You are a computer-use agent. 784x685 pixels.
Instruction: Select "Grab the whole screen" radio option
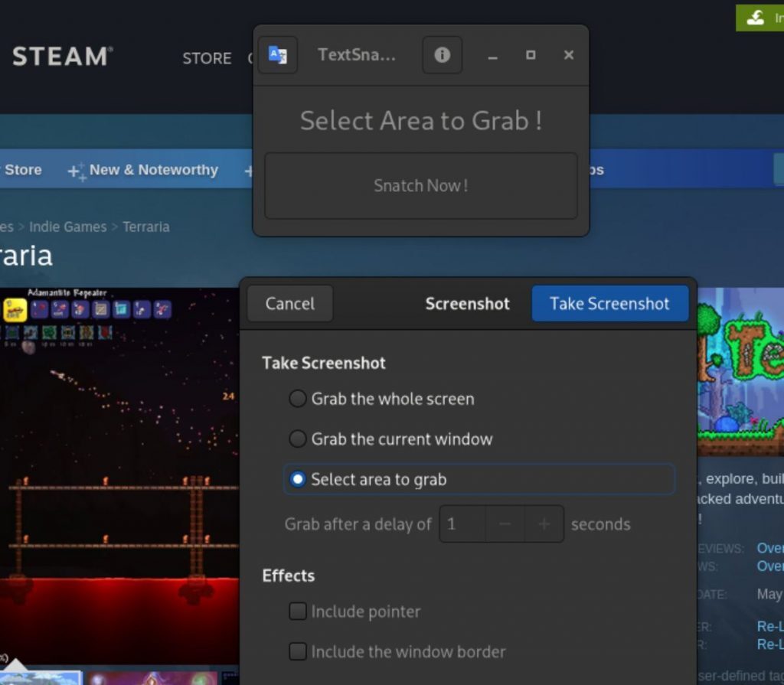coord(297,399)
